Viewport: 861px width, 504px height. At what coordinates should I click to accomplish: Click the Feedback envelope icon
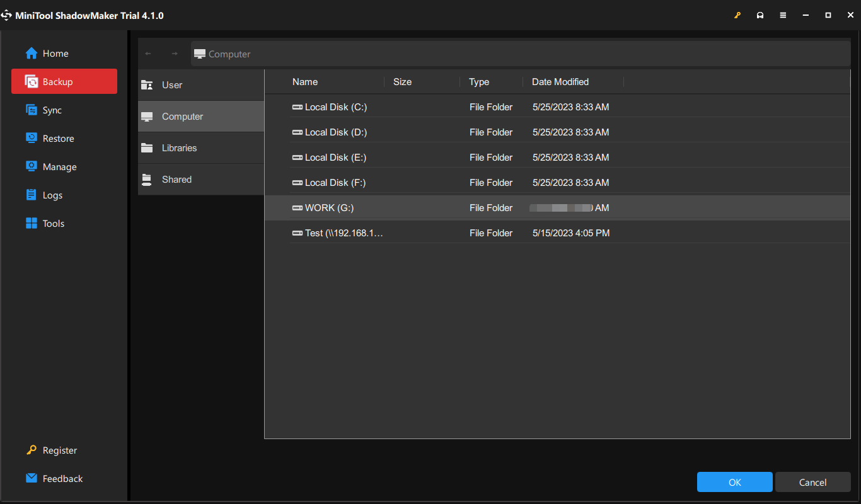[32, 479]
